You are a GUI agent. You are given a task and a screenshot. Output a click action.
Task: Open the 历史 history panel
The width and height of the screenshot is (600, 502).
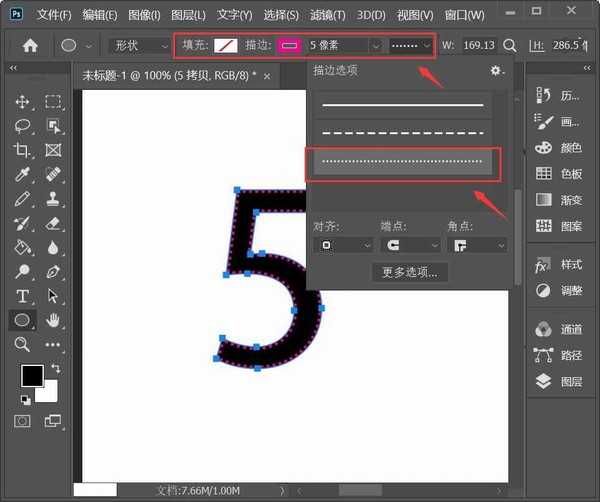point(559,96)
